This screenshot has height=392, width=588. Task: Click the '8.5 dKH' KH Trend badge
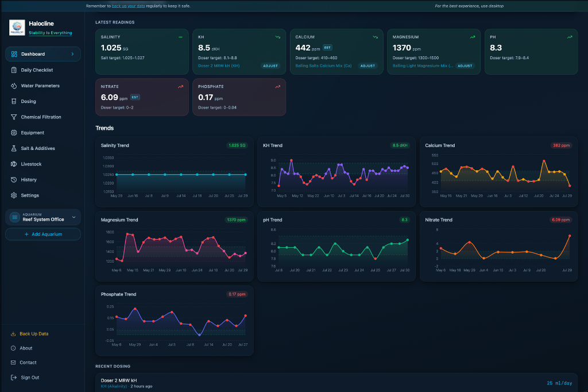(x=400, y=145)
